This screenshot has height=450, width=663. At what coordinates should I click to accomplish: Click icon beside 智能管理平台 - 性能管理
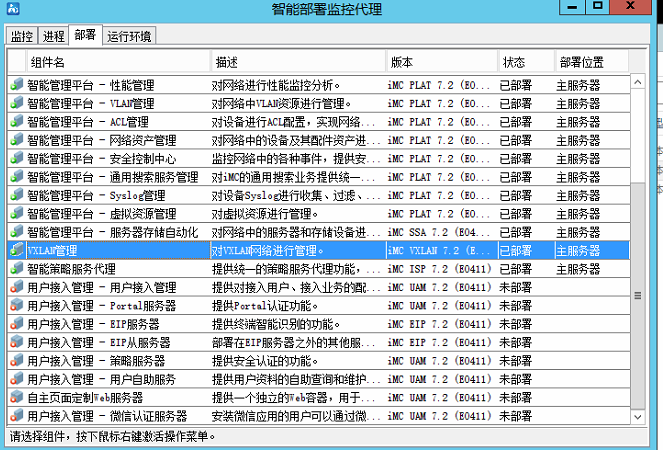pyautogui.click(x=16, y=85)
